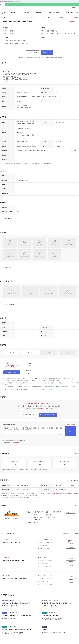This screenshot has height=644, width=79.
Task: Click the 서류 selection step box
Action: coord(12,353)
